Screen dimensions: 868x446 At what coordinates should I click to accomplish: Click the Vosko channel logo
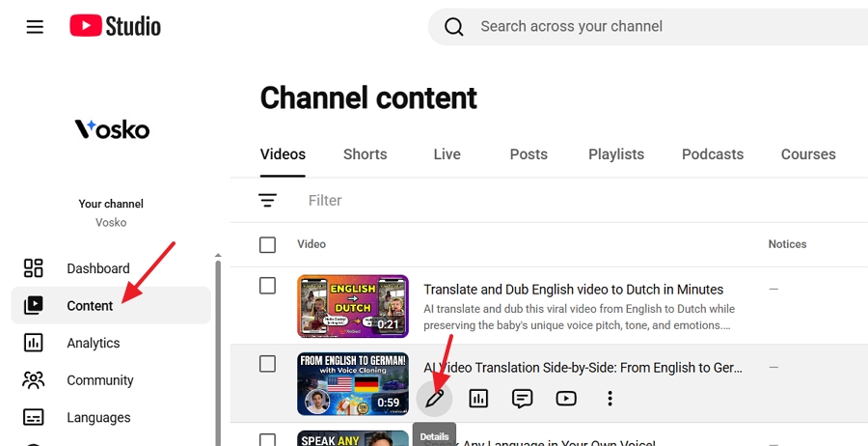113,129
